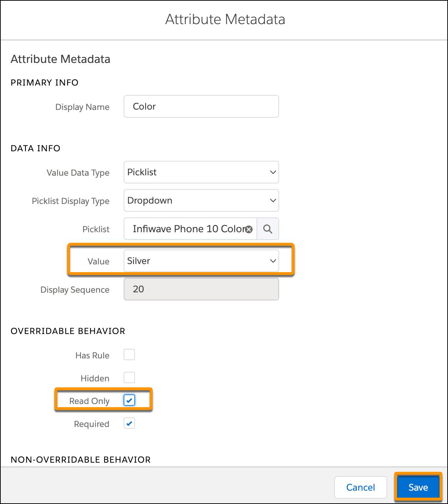Expand the Picklist Display Type dropdown
This screenshot has width=448, height=504.
201,200
